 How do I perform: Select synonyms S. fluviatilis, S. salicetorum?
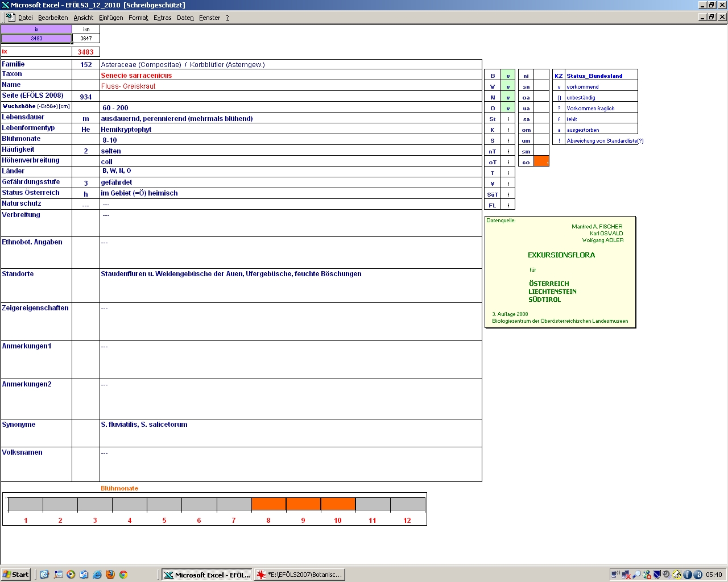(x=144, y=425)
